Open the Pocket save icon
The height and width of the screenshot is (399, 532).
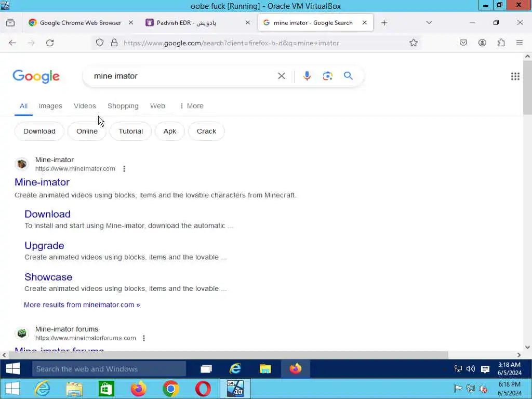coord(463,43)
